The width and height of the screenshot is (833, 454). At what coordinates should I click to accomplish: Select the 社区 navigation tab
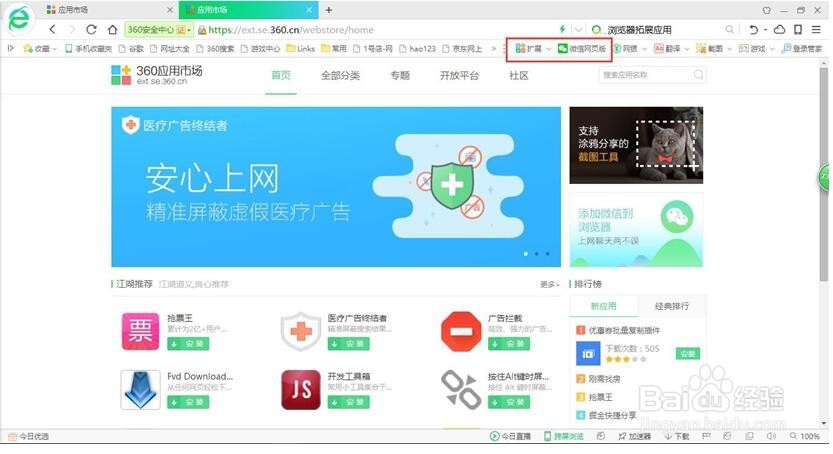click(x=518, y=75)
